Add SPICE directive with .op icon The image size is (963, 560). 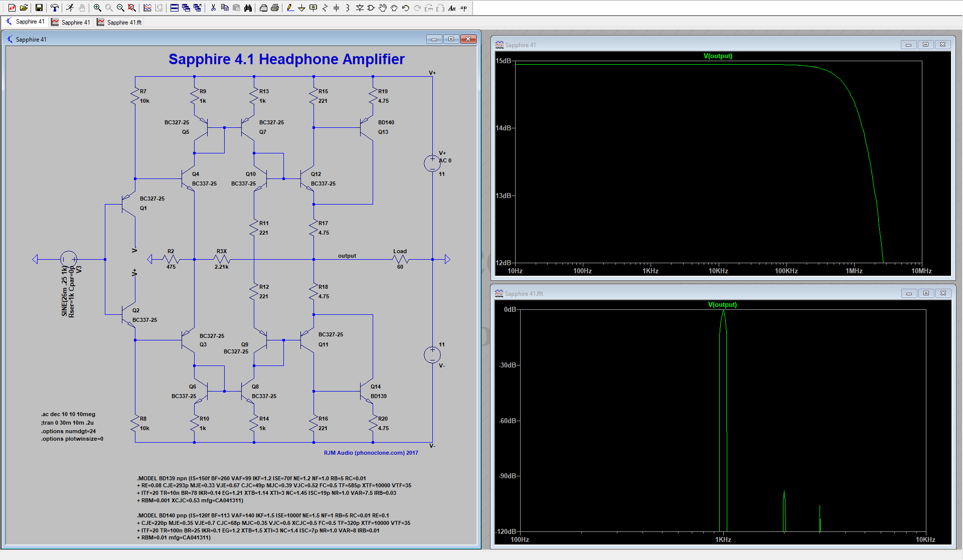(463, 8)
